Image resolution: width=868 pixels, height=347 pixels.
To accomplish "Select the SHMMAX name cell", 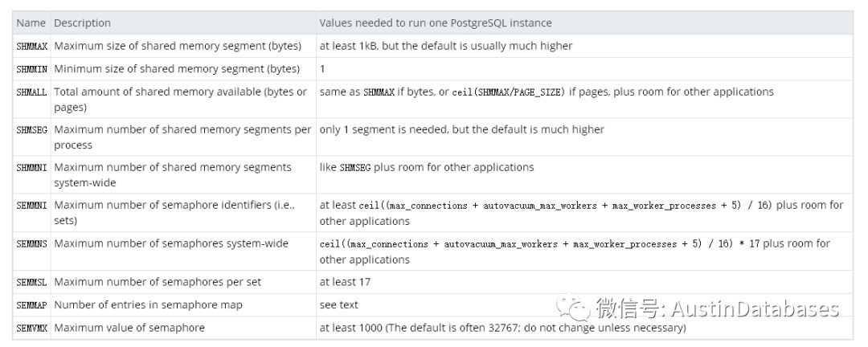I will coord(31,46).
